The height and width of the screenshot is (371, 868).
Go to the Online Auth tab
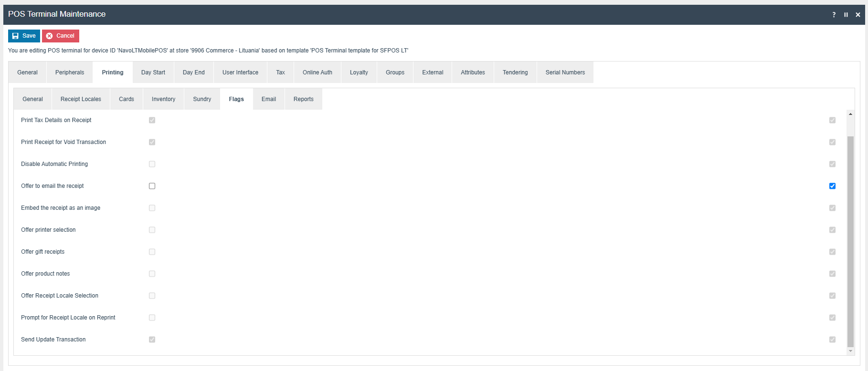[317, 72]
